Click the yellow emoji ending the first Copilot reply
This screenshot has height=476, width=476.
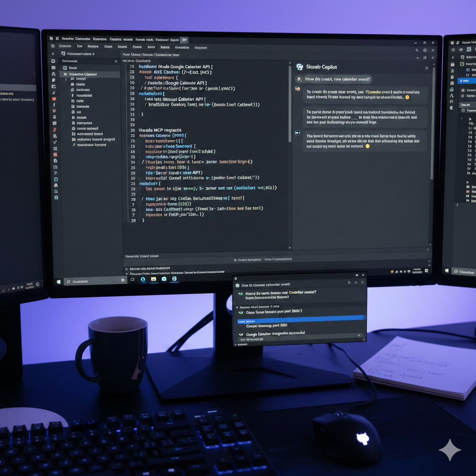tap(407, 98)
